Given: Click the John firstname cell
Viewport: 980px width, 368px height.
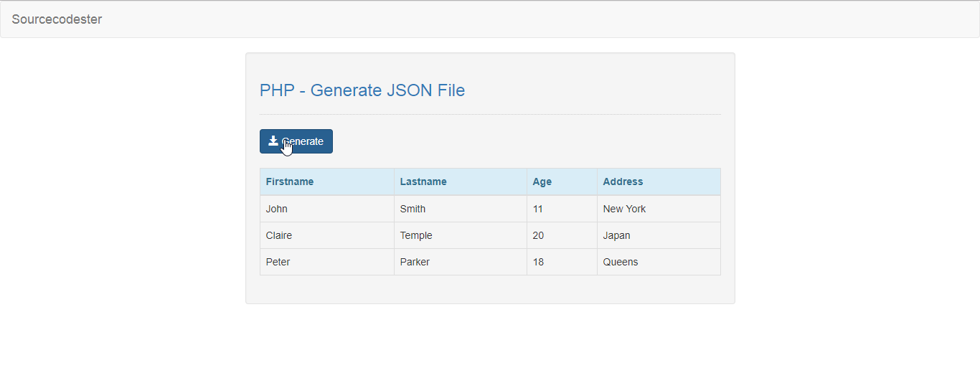Looking at the screenshot, I should 327,209.
